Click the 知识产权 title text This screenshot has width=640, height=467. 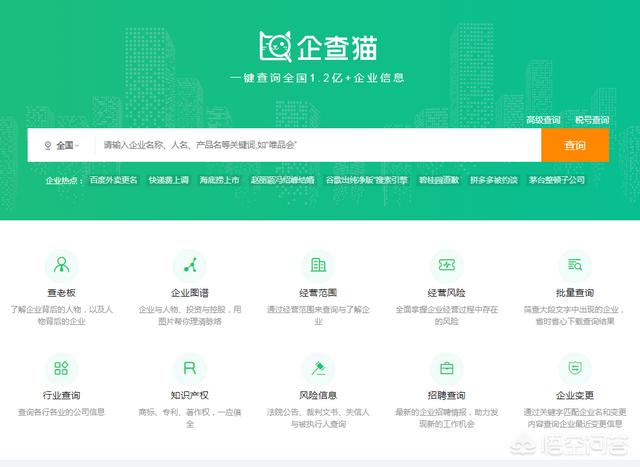190,395
